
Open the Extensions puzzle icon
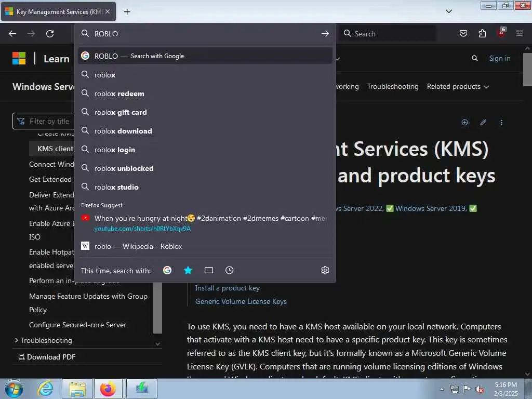click(482, 33)
